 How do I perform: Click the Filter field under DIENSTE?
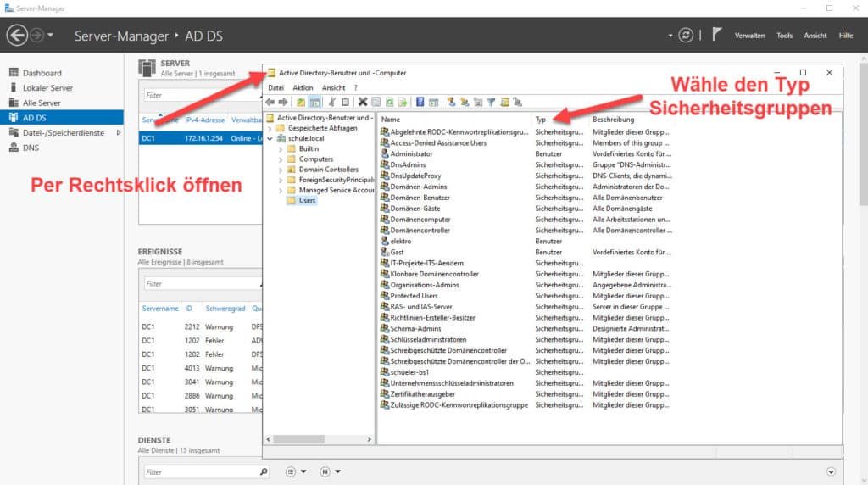tap(200, 471)
